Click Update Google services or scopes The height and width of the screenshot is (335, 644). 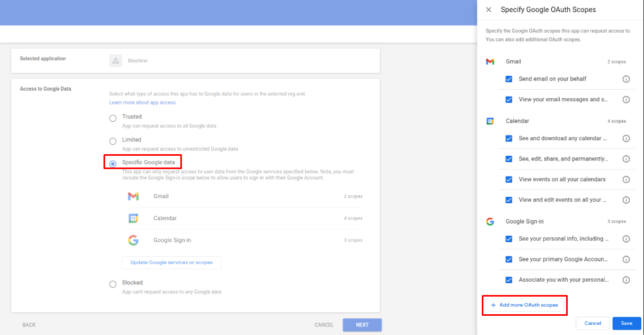tap(171, 262)
